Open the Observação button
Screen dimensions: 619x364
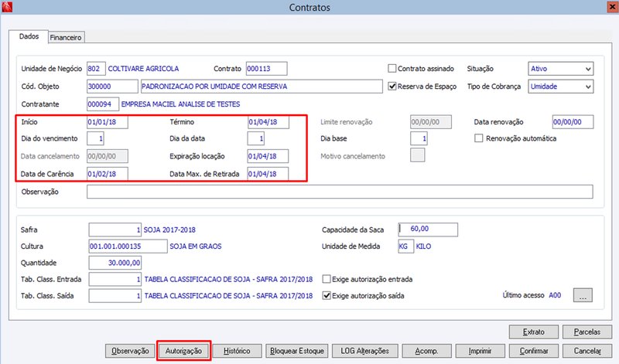(x=130, y=351)
